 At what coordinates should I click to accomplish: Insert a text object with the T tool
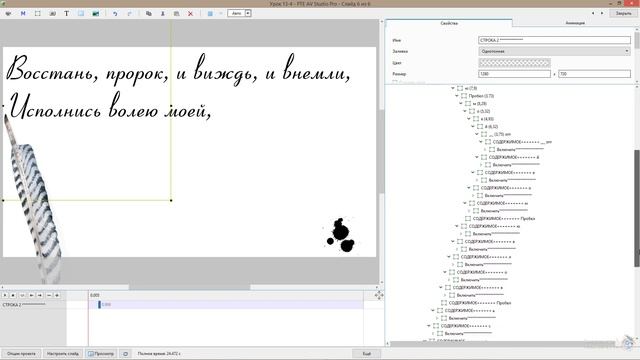tap(66, 13)
